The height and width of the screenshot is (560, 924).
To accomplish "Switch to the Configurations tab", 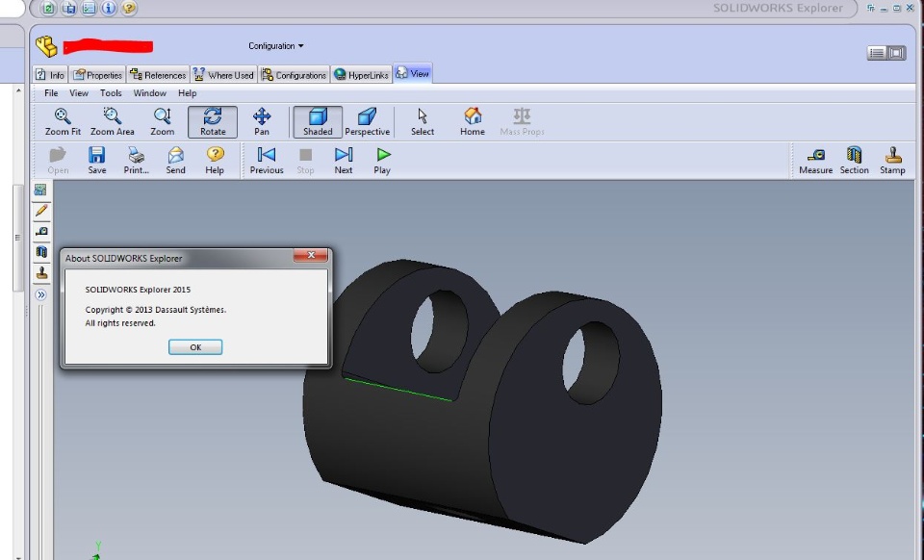I will pos(295,75).
